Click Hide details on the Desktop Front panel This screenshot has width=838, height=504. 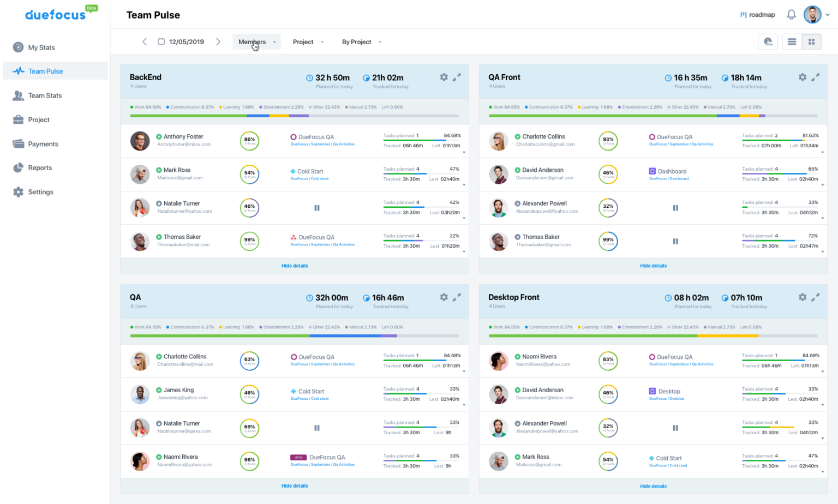point(653,485)
